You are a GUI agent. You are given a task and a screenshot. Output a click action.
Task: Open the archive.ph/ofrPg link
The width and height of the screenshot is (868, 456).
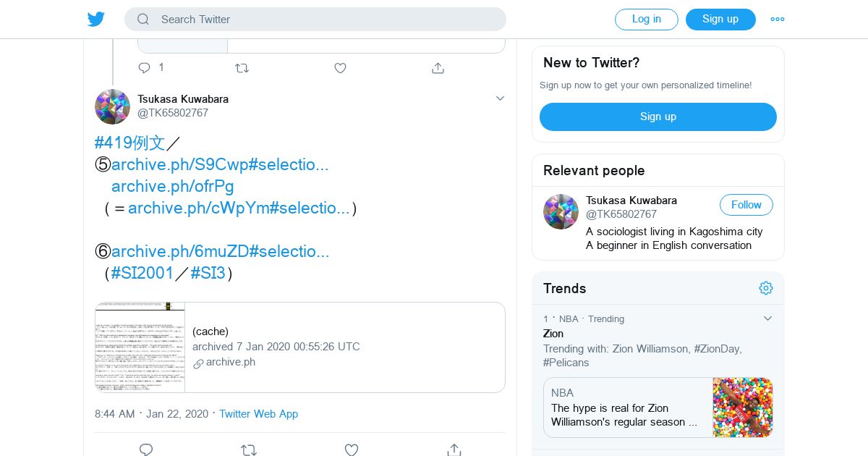tap(173, 187)
